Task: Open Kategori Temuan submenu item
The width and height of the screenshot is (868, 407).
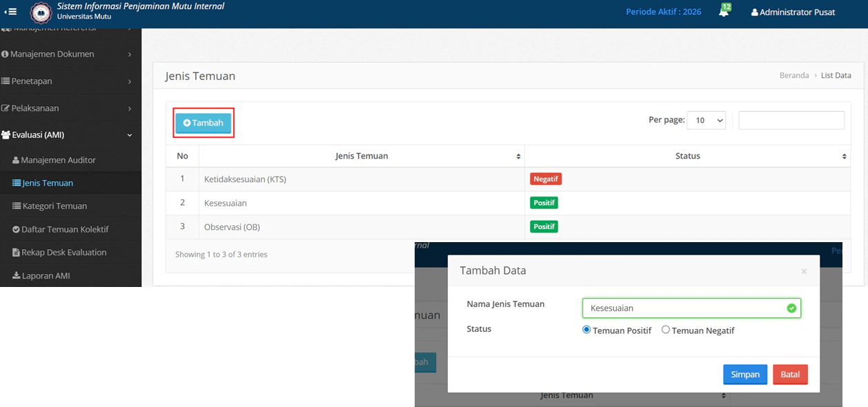Action: pos(70,206)
